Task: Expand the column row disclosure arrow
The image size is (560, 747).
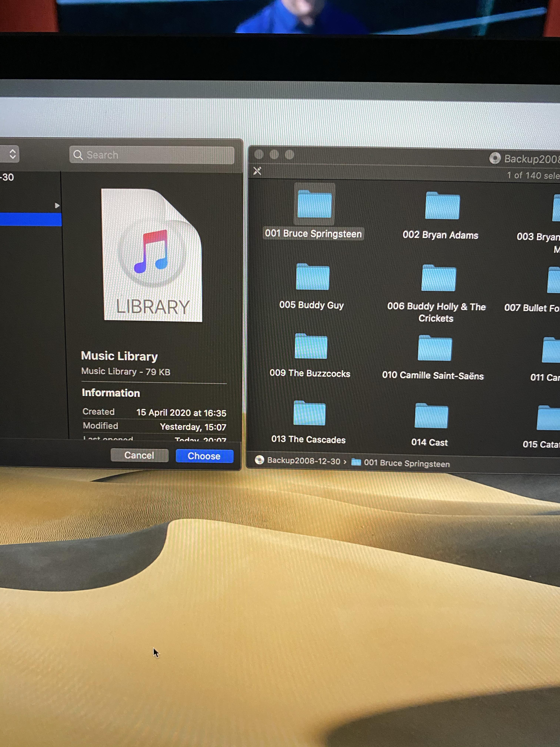Action: pos(57,205)
